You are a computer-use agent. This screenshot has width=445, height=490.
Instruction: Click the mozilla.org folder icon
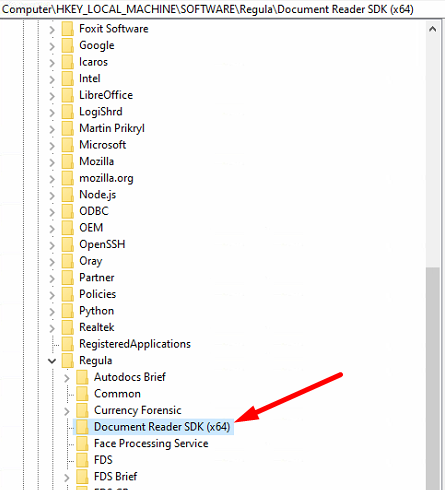click(68, 178)
